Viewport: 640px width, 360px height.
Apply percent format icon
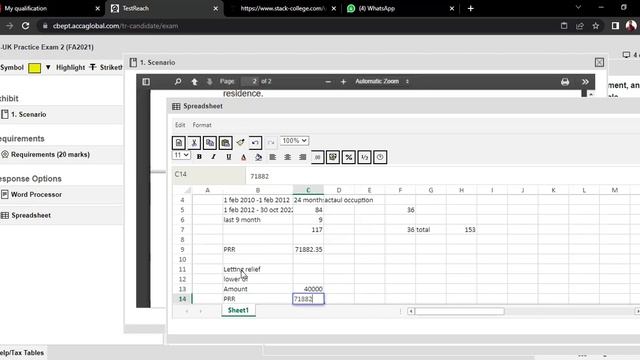tap(349, 157)
